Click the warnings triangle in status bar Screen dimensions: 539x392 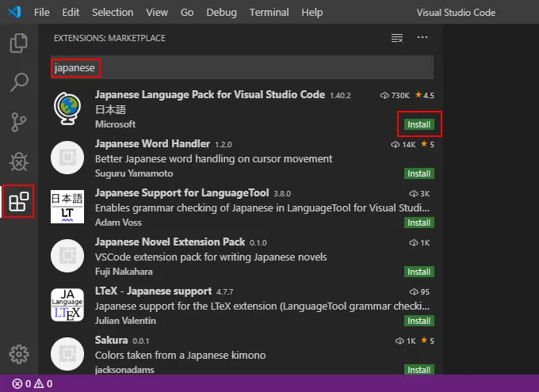[x=39, y=383]
